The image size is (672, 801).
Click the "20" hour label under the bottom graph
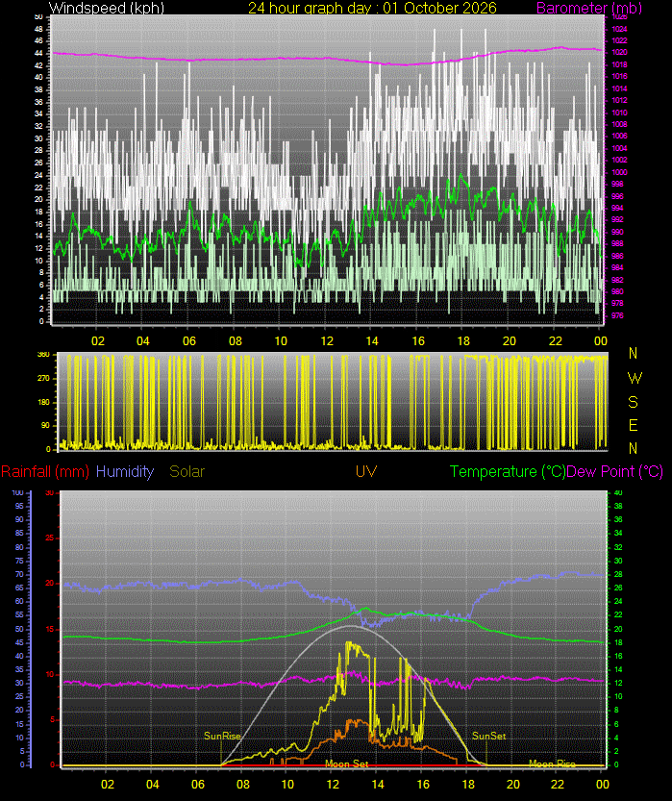512,784
